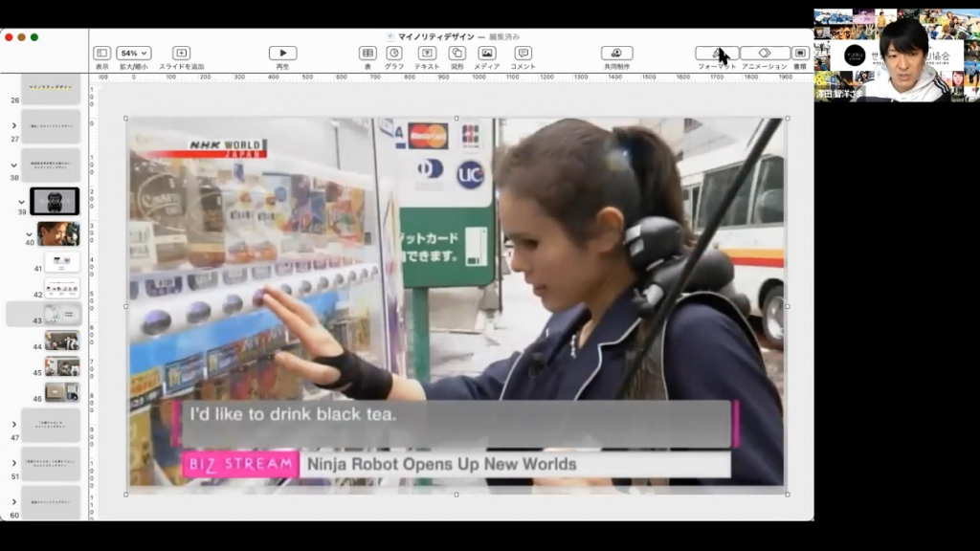Click the bottom-right selection handle of the image

pyautogui.click(x=788, y=495)
